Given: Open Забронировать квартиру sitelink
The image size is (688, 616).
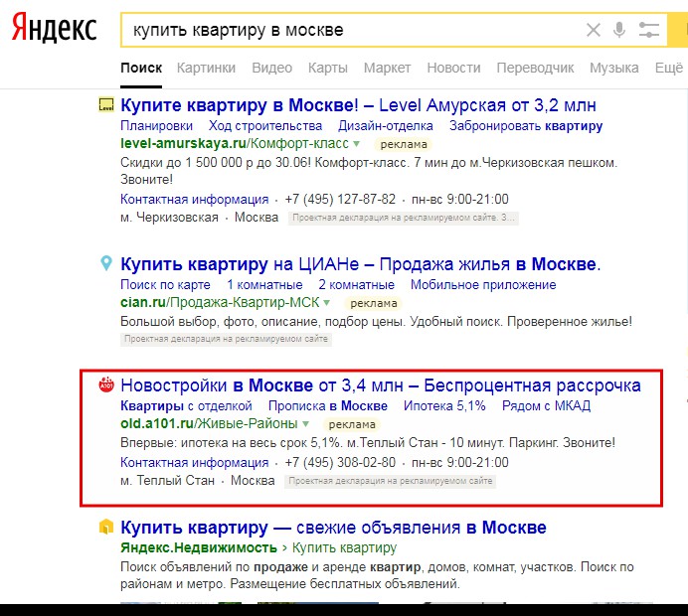Looking at the screenshot, I should coord(526,126).
